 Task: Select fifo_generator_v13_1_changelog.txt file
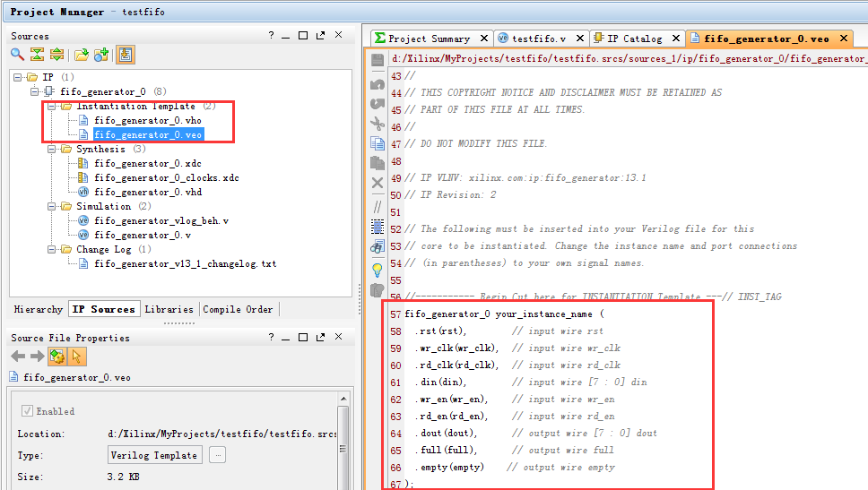pos(185,263)
